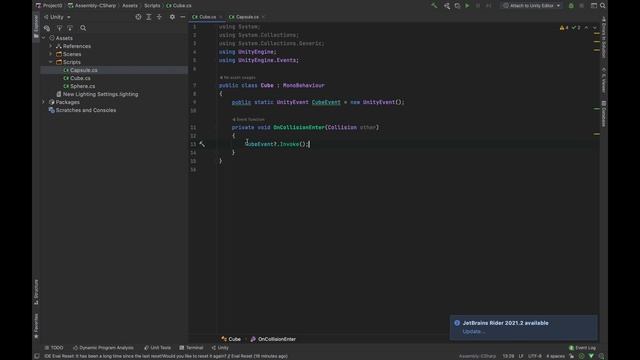Click the Update link in the Rider notification

coord(473,331)
